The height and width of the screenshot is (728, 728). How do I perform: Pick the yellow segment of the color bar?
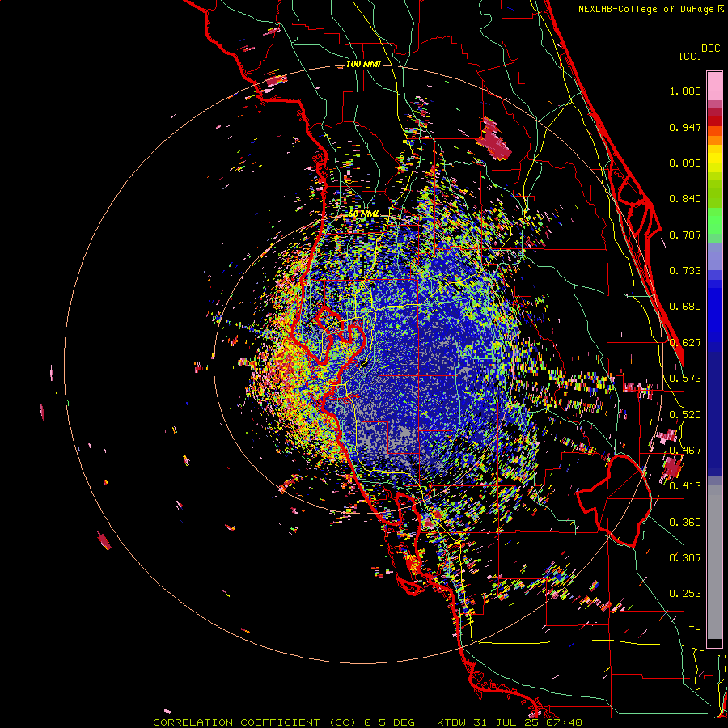[714, 158]
